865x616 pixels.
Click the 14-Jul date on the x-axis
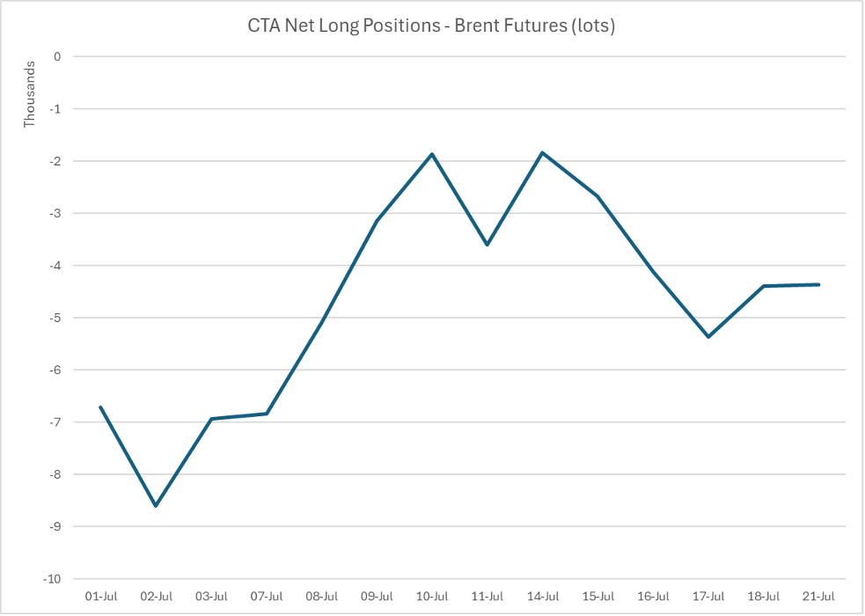pyautogui.click(x=543, y=596)
